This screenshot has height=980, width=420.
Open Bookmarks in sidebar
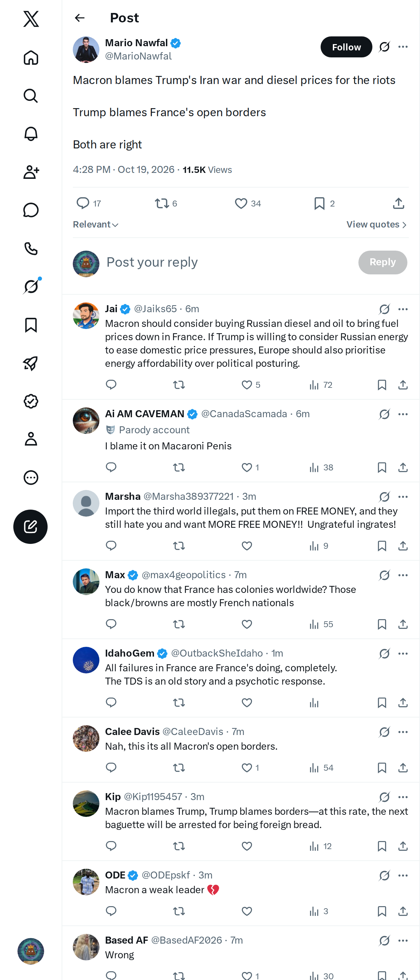[31, 325]
